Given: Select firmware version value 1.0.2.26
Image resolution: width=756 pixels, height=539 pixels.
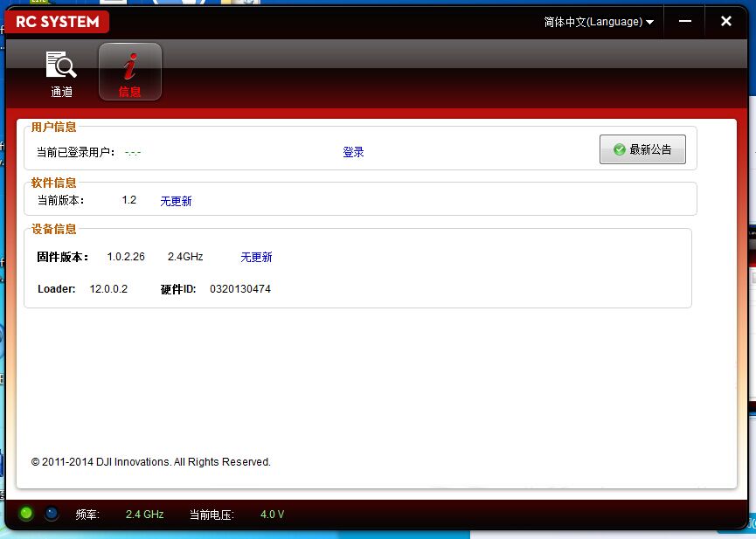Looking at the screenshot, I should 126,257.
